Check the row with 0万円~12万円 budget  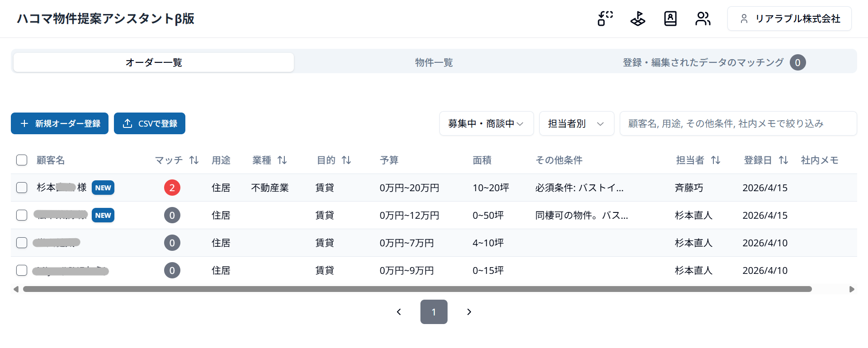(22, 215)
